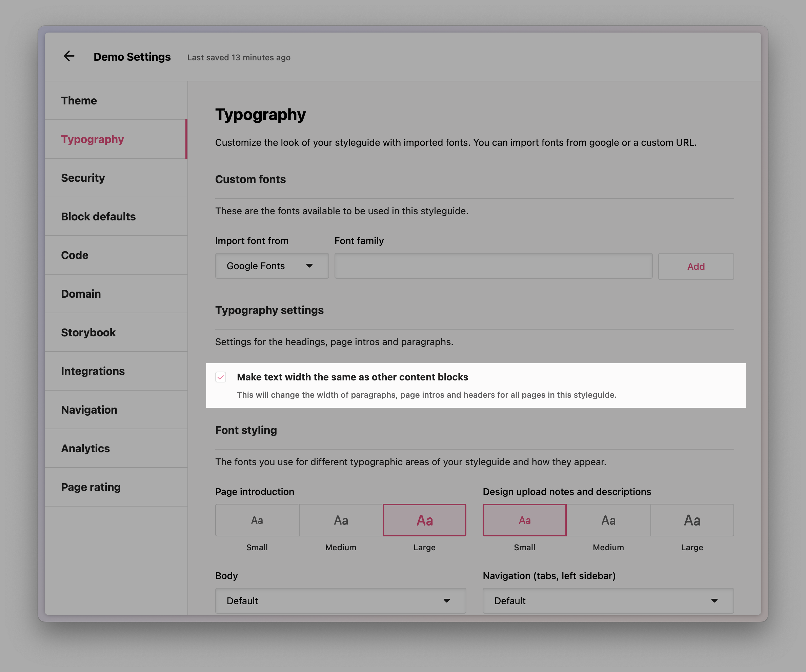Select the Typography sidebar item

pyautogui.click(x=116, y=139)
